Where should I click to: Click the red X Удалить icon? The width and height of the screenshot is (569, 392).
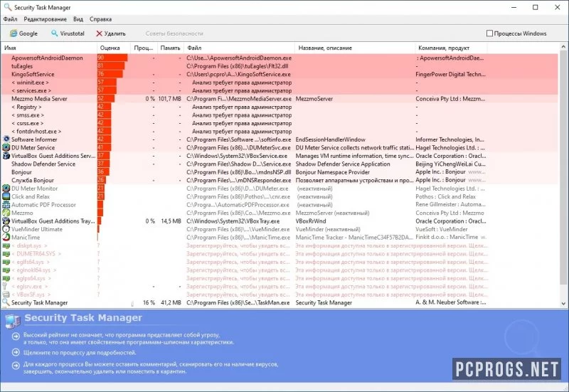pos(99,33)
